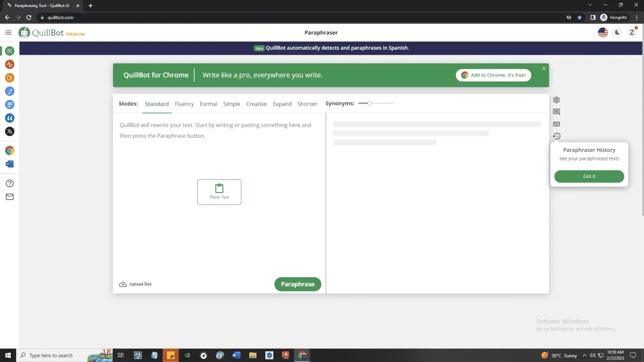The height and width of the screenshot is (362, 644).
Task: Click Add to Chrome. It's free! button
Action: point(494,75)
